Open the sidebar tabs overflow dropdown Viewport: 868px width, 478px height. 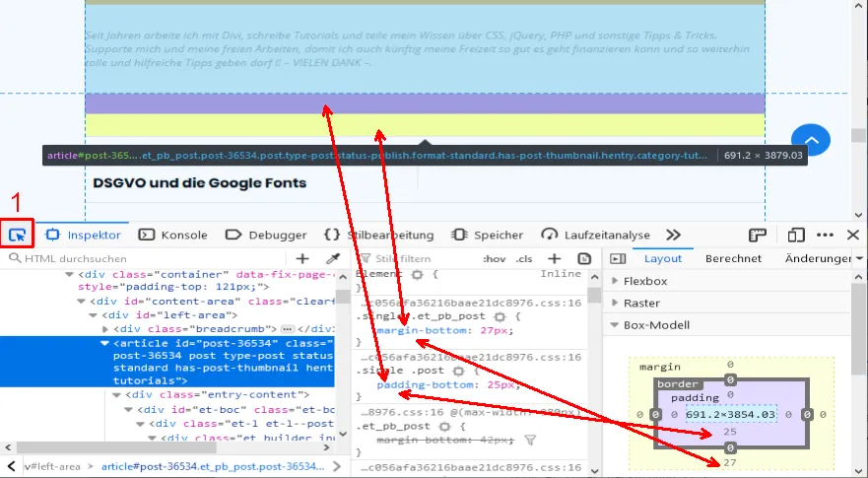[859, 258]
